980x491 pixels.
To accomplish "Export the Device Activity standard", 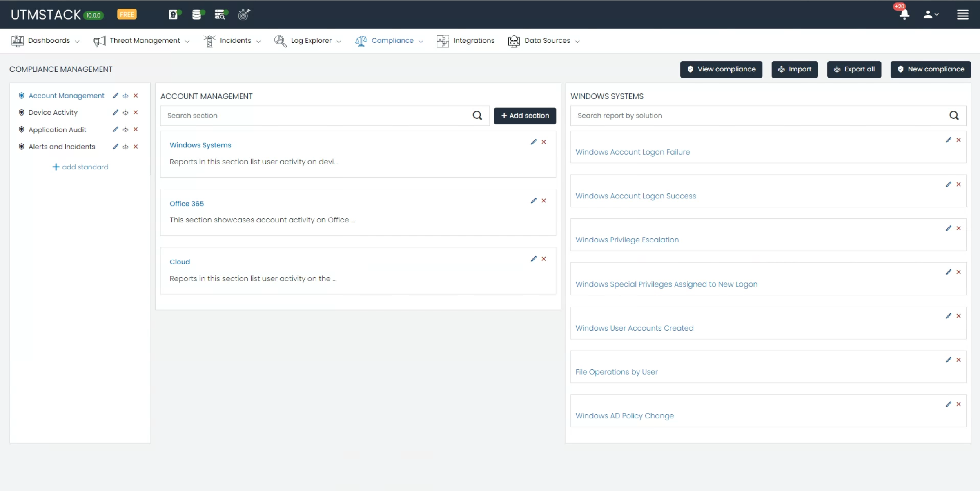I will pos(126,113).
